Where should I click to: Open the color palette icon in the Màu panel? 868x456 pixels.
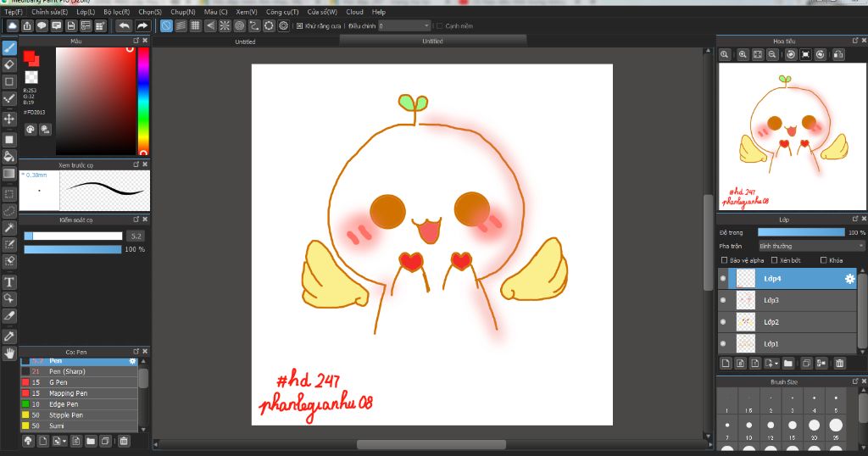[31, 129]
